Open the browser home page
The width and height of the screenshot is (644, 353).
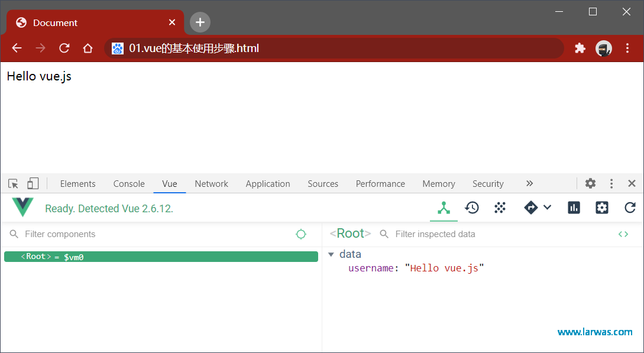88,48
